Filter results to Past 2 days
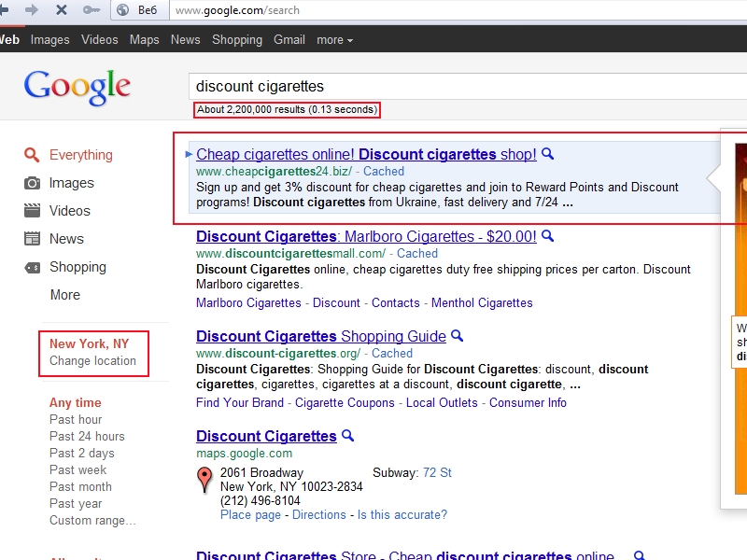 (x=82, y=453)
